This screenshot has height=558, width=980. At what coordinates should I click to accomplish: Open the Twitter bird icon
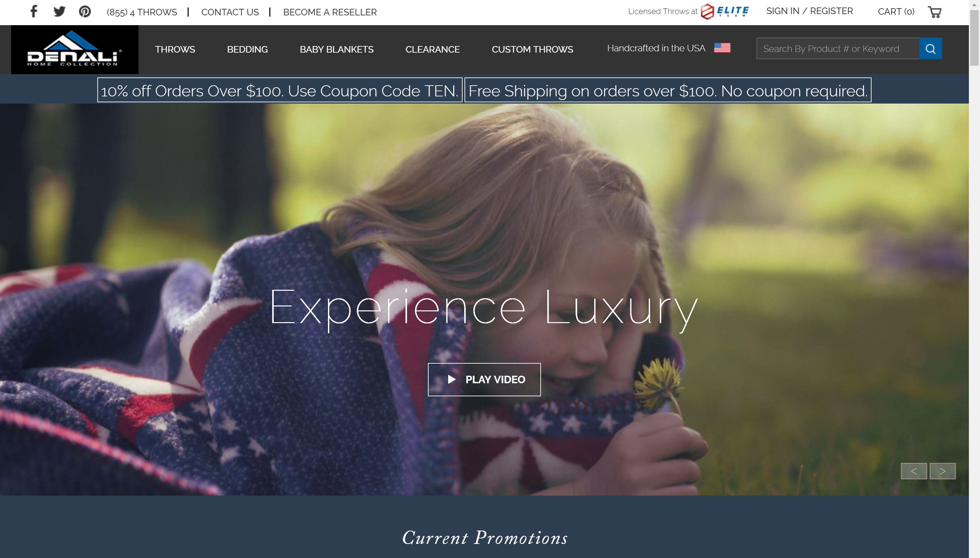pos(59,11)
